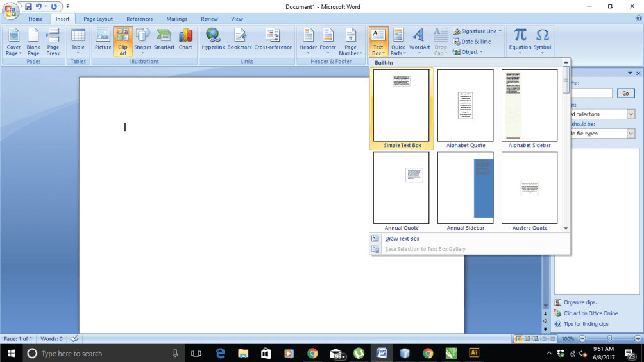
Task: Open Microsoft Edge from the taskbar
Action: [x=221, y=354]
